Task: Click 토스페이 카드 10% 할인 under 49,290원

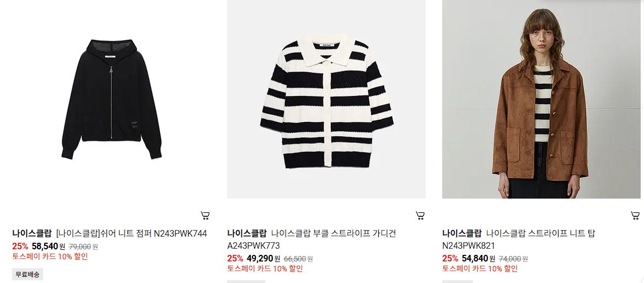Action: [x=265, y=269]
